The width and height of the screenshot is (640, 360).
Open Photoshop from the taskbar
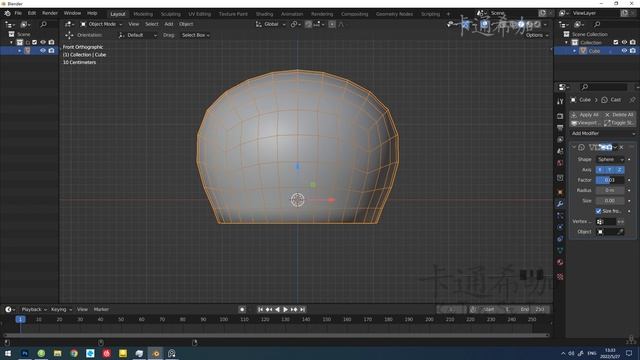(25, 353)
